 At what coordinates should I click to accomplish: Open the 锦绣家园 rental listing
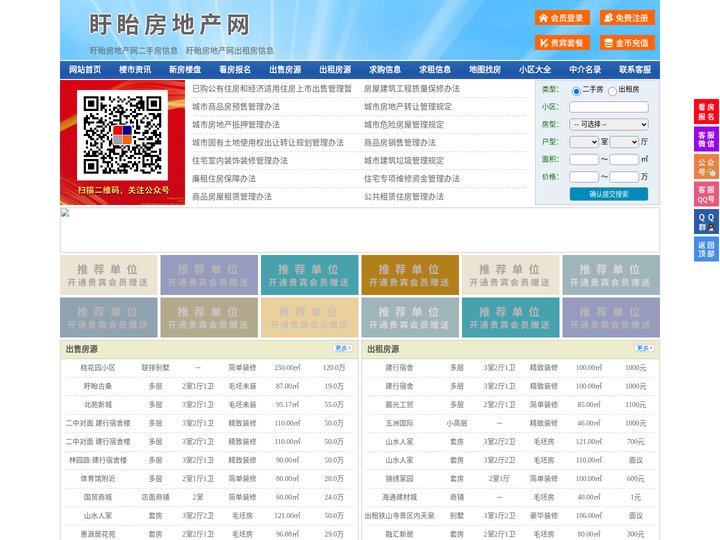pyautogui.click(x=399, y=478)
